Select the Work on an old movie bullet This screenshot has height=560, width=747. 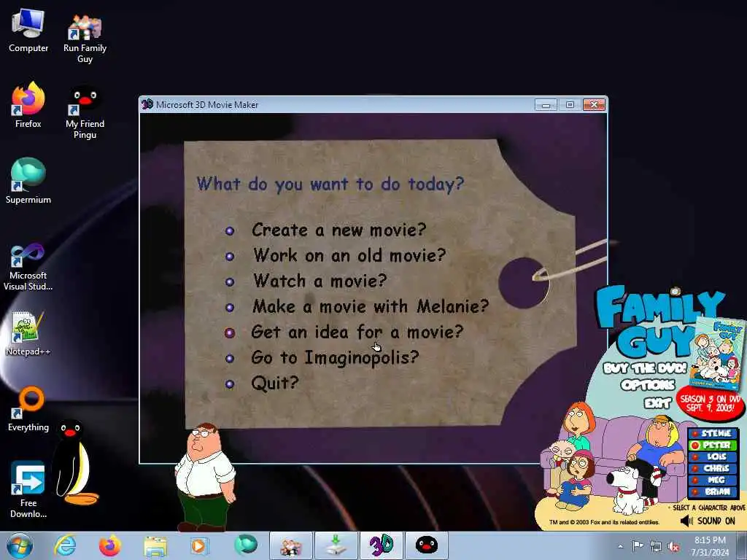pos(230,256)
